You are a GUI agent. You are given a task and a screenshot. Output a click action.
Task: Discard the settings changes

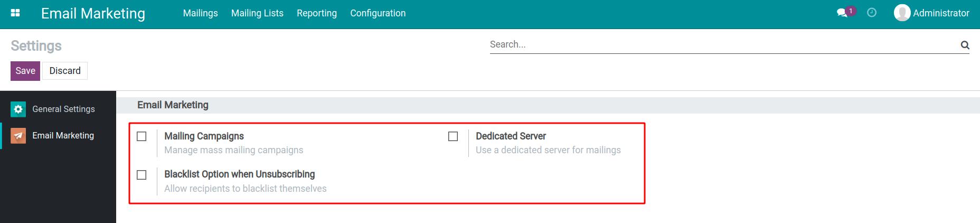tap(65, 71)
